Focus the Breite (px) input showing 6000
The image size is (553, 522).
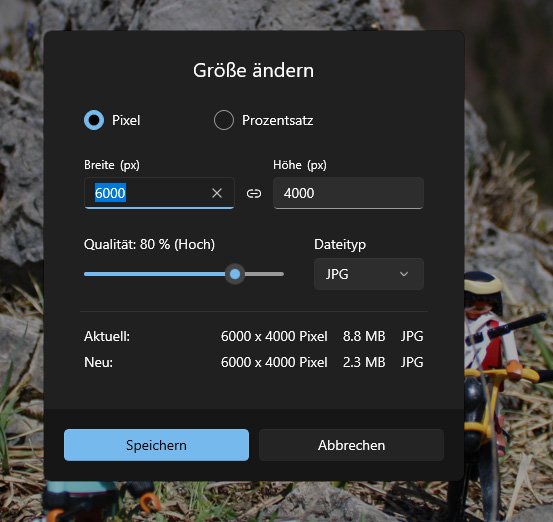[x=159, y=193]
